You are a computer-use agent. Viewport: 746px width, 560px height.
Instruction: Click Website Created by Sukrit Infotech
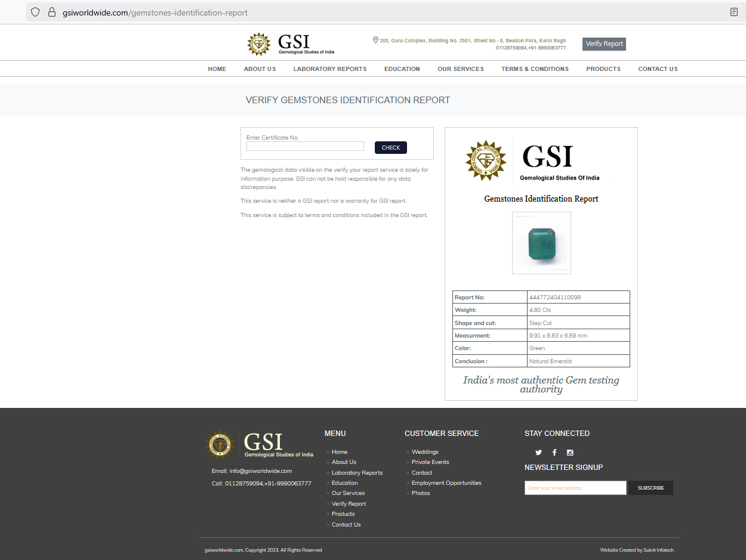[x=637, y=550]
